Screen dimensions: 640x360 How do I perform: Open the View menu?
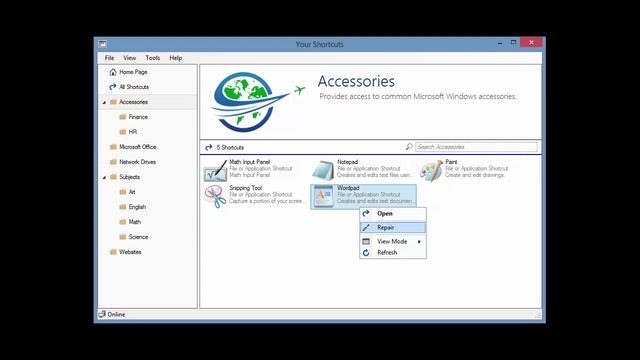tap(130, 58)
